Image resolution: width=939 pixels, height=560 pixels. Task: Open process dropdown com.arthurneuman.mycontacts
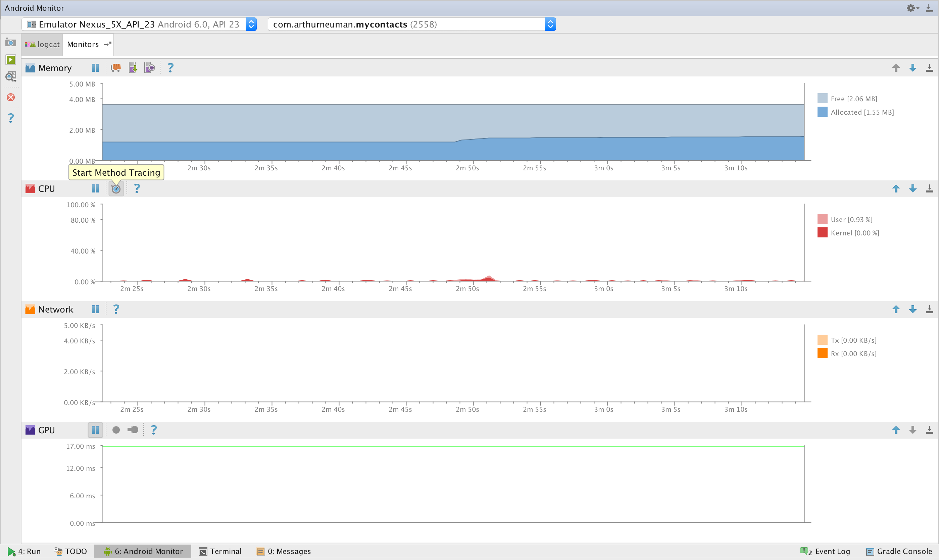coord(412,24)
